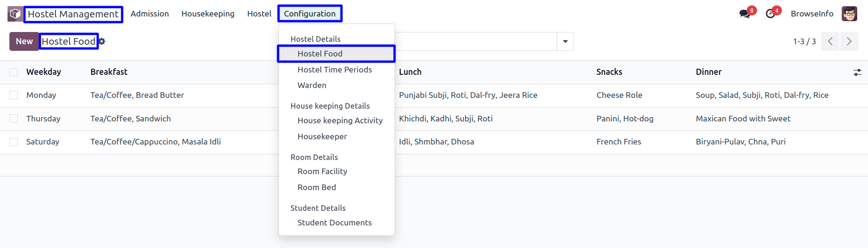The height and width of the screenshot is (248, 868).
Task: Go to previous page arrow
Action: 830,41
